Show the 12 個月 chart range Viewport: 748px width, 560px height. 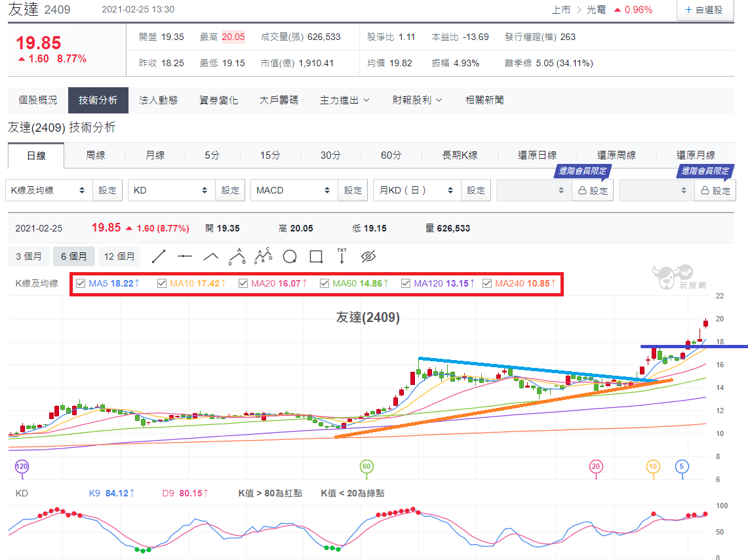tap(119, 256)
